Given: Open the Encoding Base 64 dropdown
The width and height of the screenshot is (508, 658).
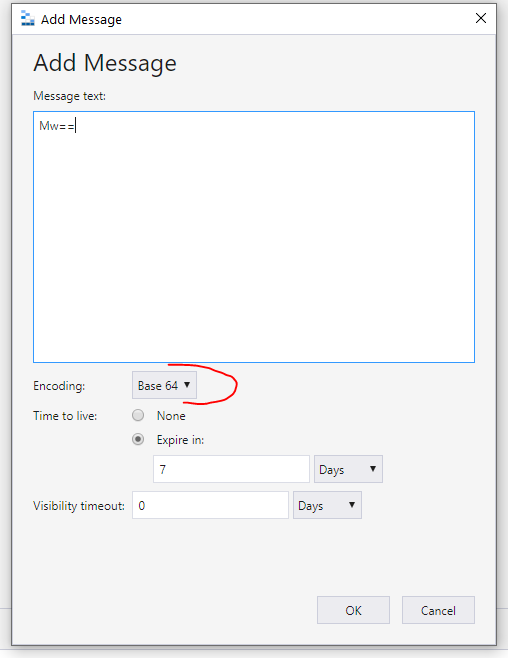Looking at the screenshot, I should pos(164,385).
